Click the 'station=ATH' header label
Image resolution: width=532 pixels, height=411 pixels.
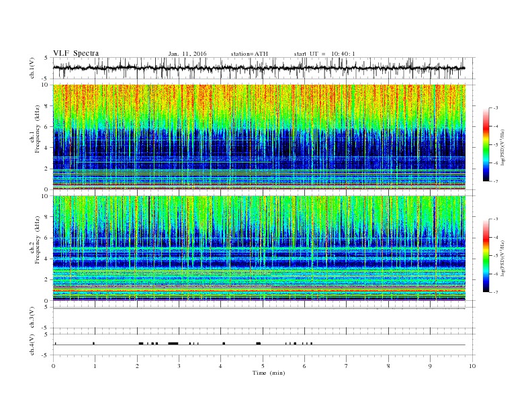point(249,54)
